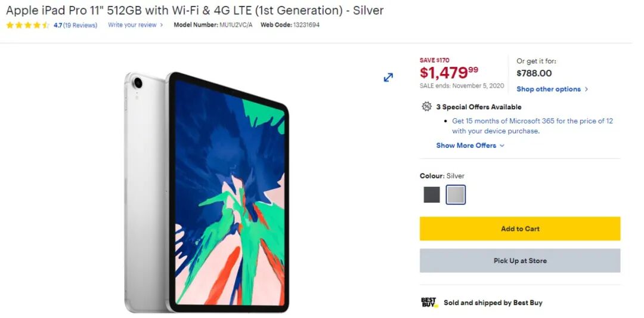Click the star rating icons
This screenshot has width=644, height=318.
click(28, 25)
